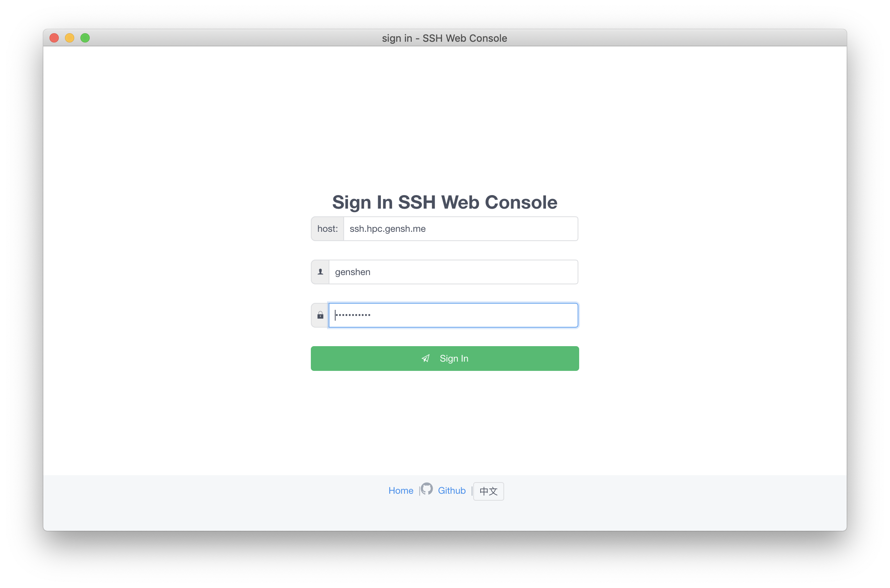Viewport: 890px width, 588px height.
Task: Open the Home link in footer
Action: point(401,491)
